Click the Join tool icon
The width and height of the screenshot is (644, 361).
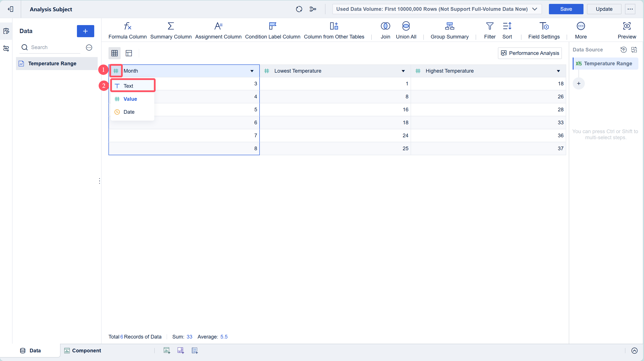(x=385, y=26)
